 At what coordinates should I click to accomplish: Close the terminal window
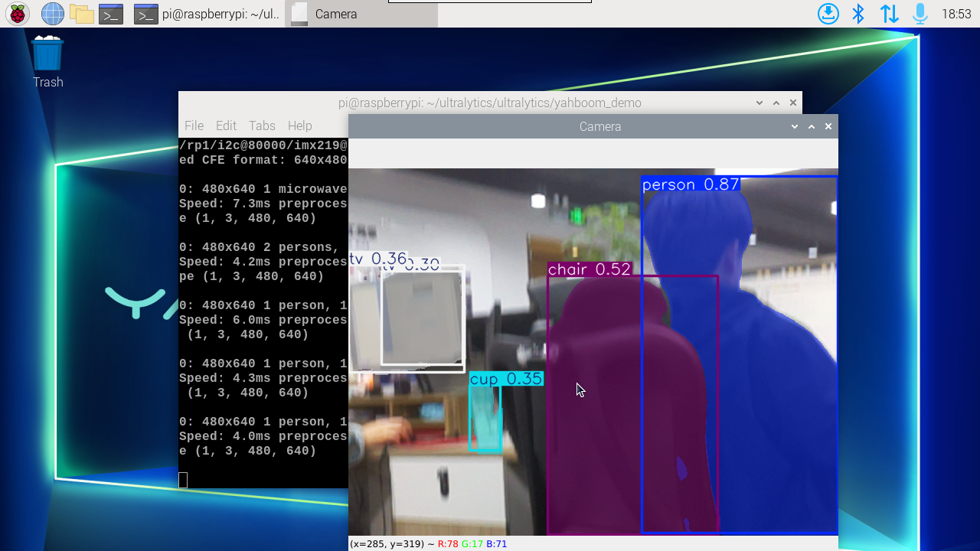click(x=793, y=103)
